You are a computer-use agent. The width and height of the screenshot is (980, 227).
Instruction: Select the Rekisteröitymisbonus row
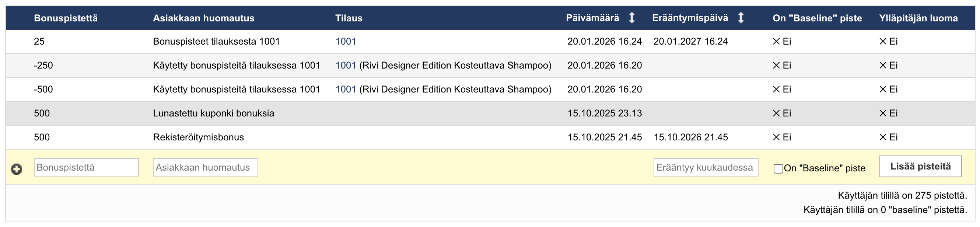point(198,137)
